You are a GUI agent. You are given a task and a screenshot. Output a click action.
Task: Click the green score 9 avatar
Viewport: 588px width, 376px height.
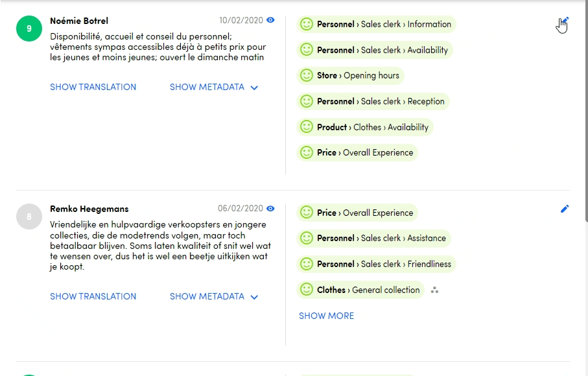coord(29,29)
